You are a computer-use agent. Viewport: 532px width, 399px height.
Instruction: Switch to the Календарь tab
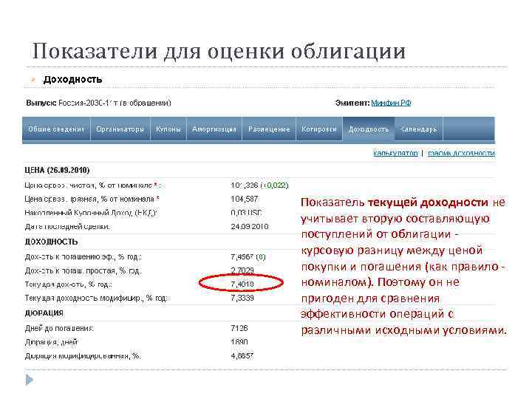click(x=418, y=129)
